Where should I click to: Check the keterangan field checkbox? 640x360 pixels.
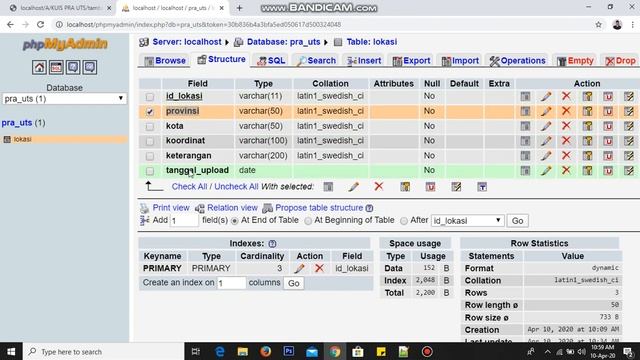[x=150, y=156]
